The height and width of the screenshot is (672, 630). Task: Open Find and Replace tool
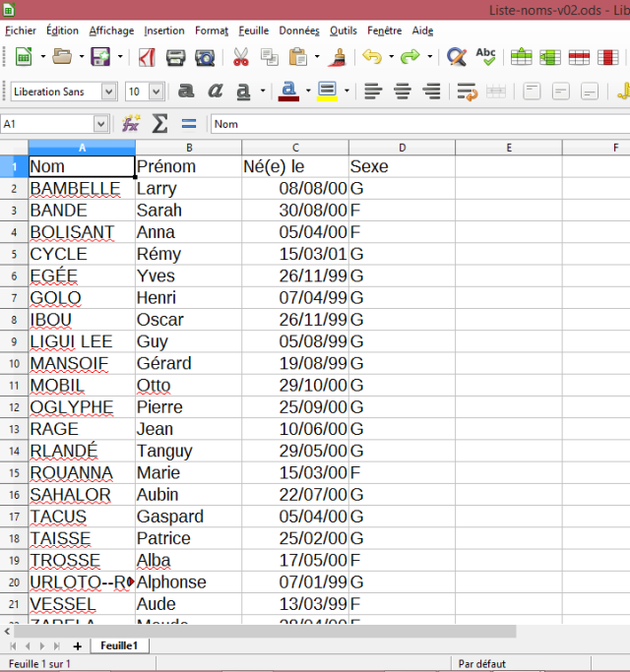[456, 57]
